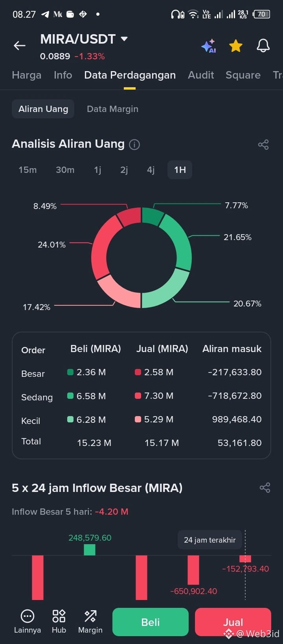Tap the light pink 17.42% donut segment

[x=121, y=292]
